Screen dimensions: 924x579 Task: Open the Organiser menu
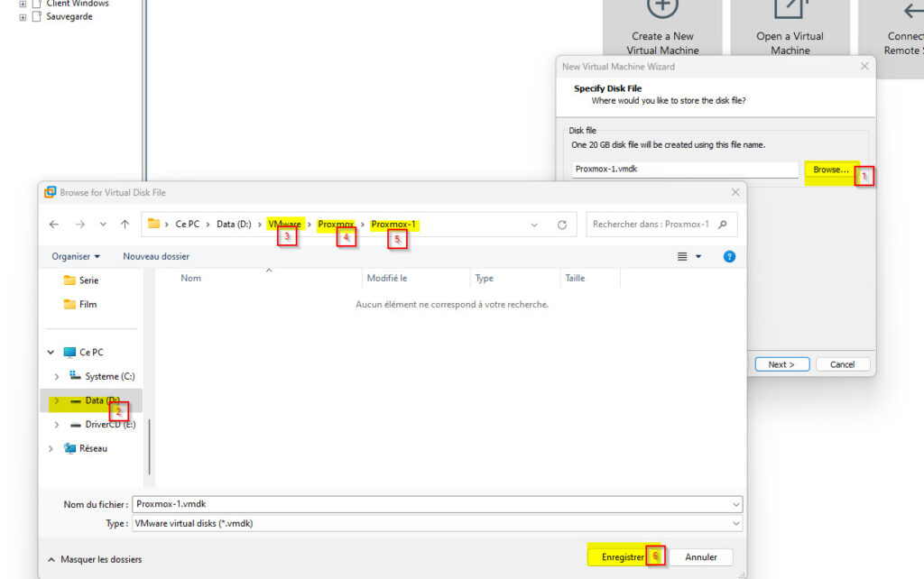pyautogui.click(x=76, y=257)
